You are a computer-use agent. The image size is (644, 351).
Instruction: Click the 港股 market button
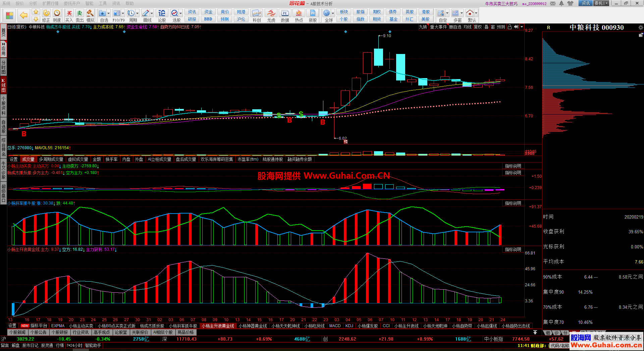pyautogui.click(x=426, y=12)
